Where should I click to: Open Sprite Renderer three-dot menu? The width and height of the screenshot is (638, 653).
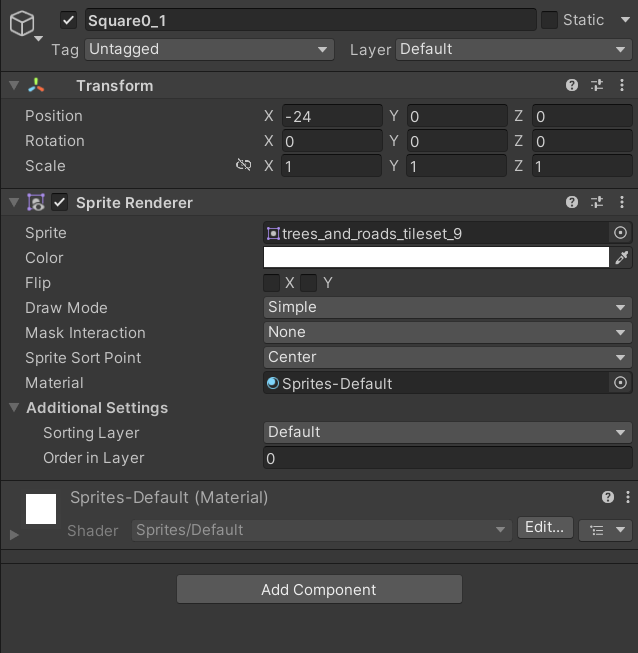pyautogui.click(x=622, y=202)
